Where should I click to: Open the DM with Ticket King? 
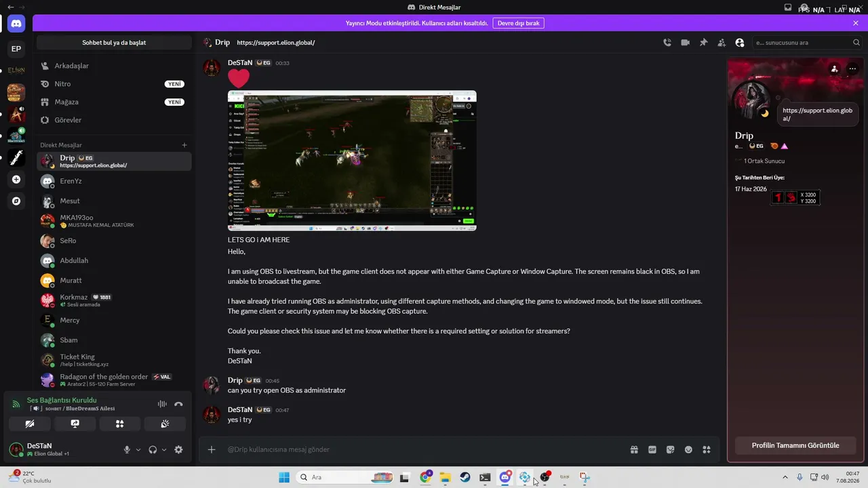(x=114, y=360)
